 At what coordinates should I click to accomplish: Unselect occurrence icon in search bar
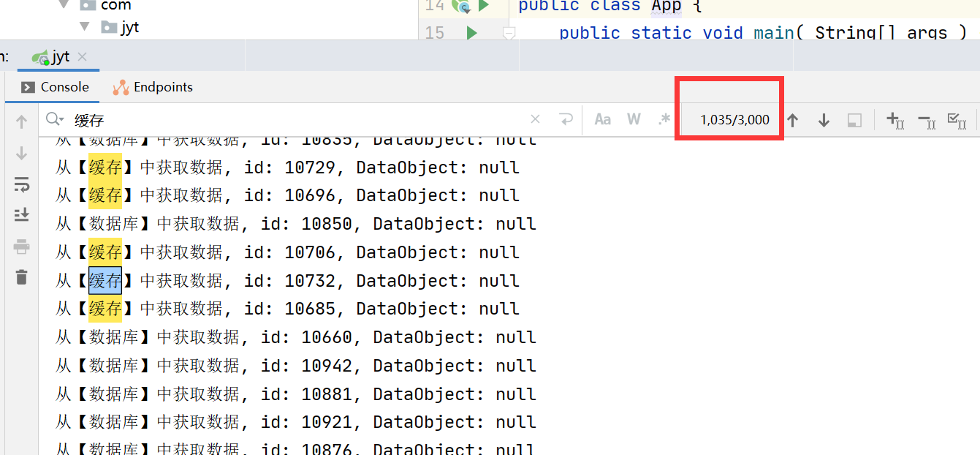pyautogui.click(x=926, y=120)
